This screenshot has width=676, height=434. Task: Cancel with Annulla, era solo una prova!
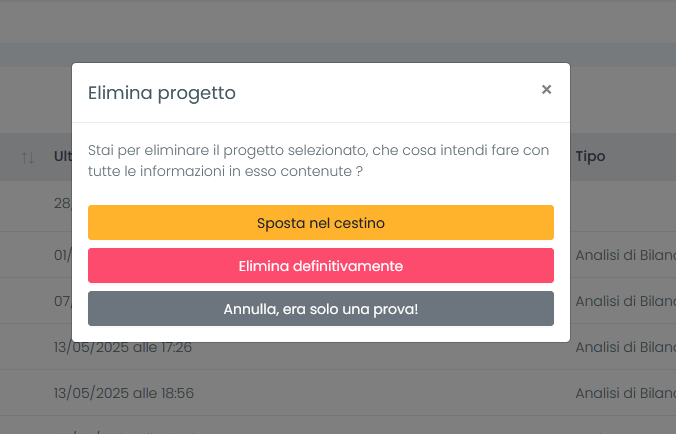click(321, 309)
